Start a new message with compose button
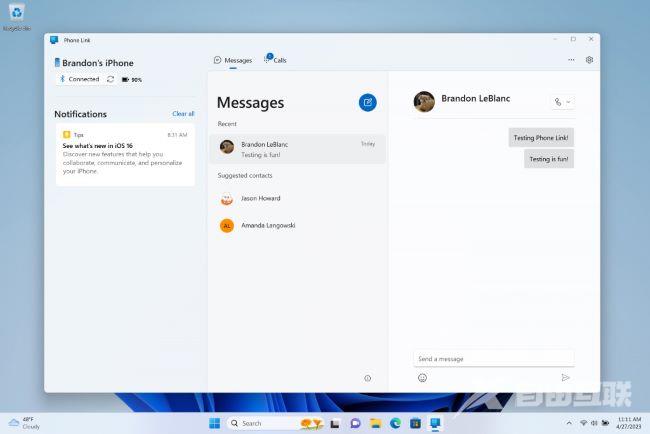Image resolution: width=650 pixels, height=434 pixels. pyautogui.click(x=367, y=102)
